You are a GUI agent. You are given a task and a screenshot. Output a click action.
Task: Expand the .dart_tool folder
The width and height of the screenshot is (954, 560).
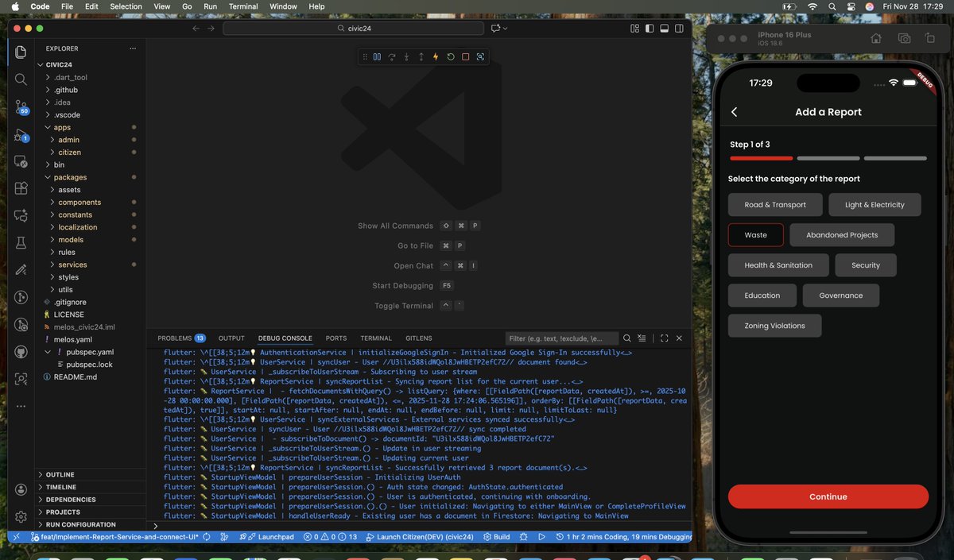point(91,77)
